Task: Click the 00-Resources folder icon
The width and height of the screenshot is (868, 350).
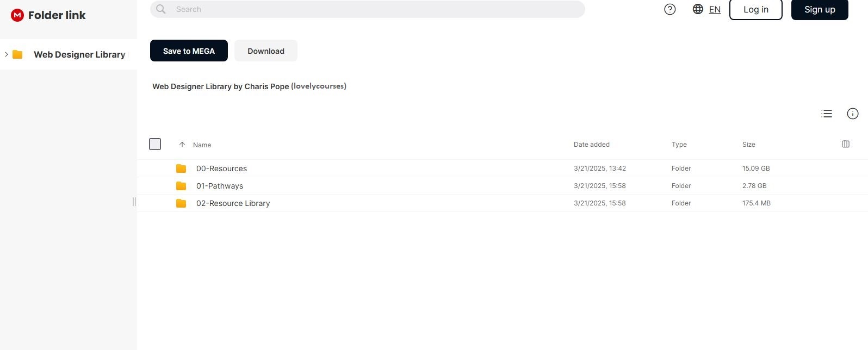Action: 181,168
